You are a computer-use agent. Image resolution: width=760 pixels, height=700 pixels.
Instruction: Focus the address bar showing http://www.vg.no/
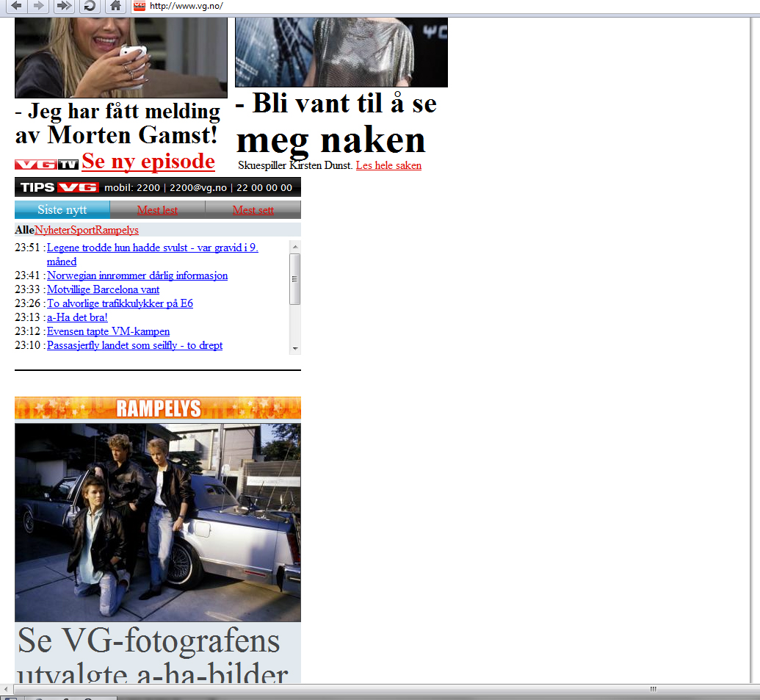point(446,6)
